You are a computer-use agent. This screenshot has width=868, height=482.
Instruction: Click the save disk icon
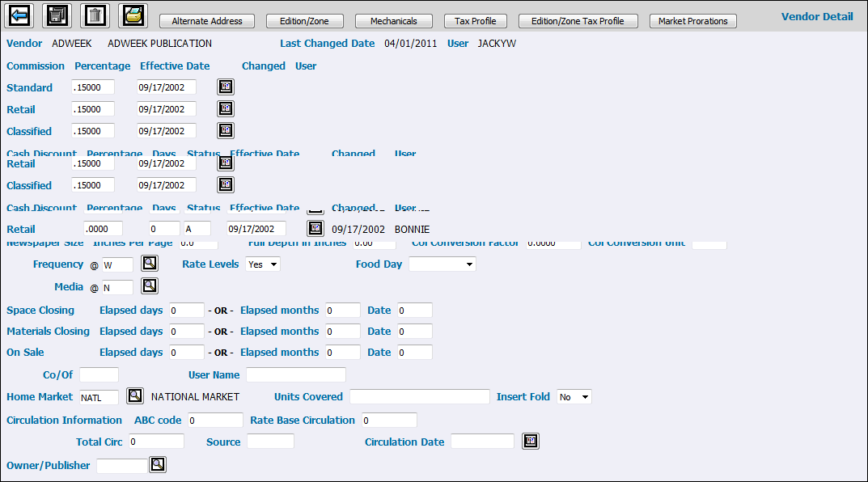[57, 15]
